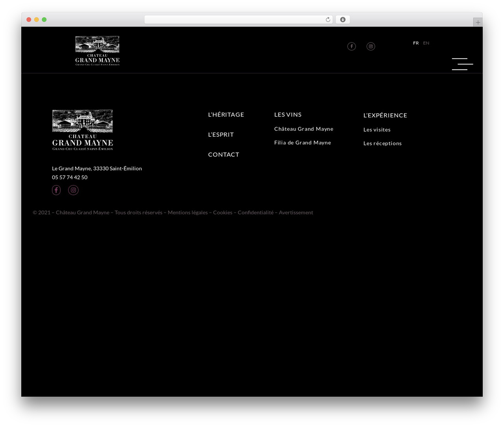The width and height of the screenshot is (504, 427).
Task: Click the header Facebook icon
Action: tap(352, 46)
